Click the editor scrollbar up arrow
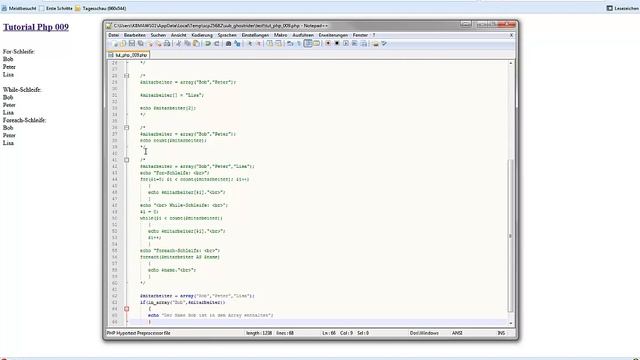Image resolution: width=640 pixels, height=360 pixels. (511, 63)
